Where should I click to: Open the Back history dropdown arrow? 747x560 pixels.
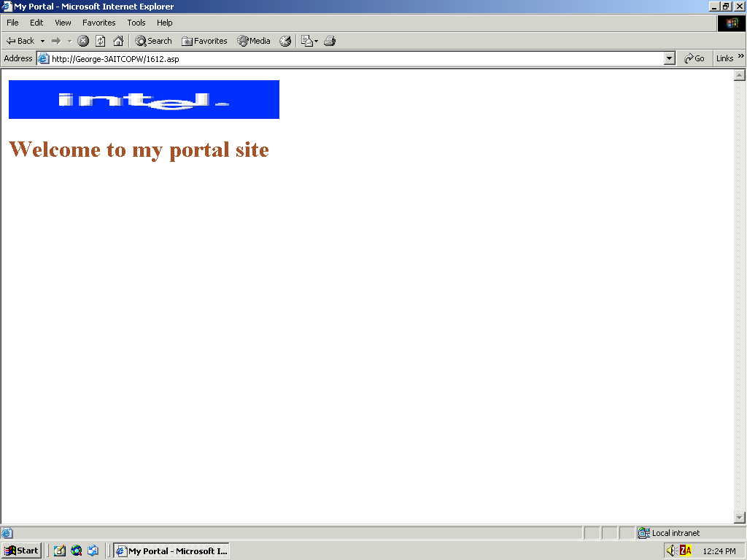[x=42, y=41]
